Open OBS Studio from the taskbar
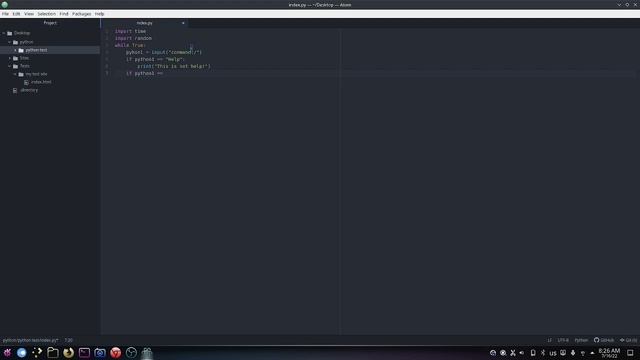 (131, 353)
